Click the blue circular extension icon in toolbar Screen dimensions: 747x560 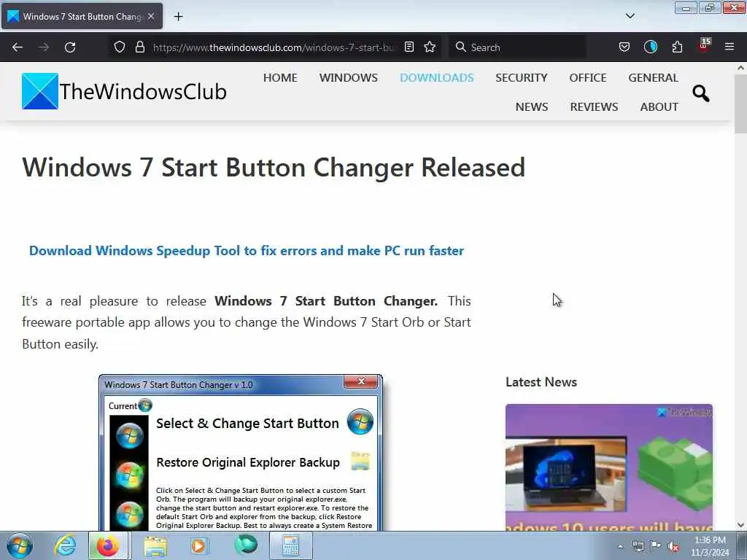pyautogui.click(x=650, y=47)
